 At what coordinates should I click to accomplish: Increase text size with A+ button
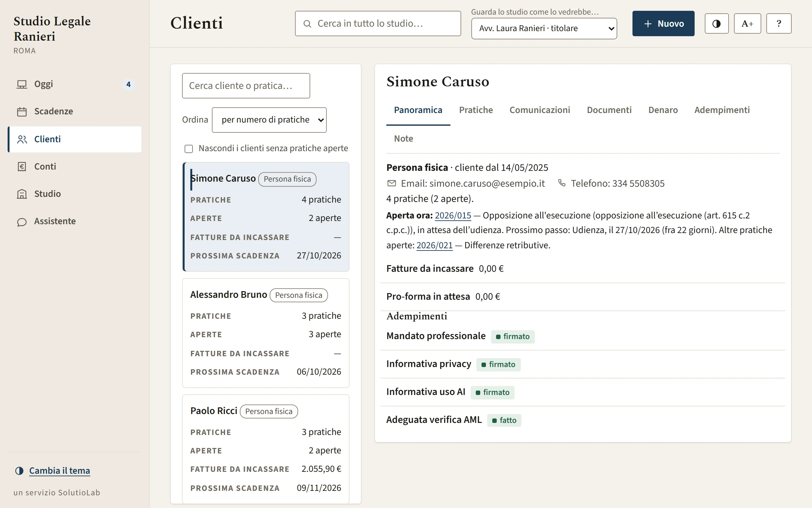747,23
